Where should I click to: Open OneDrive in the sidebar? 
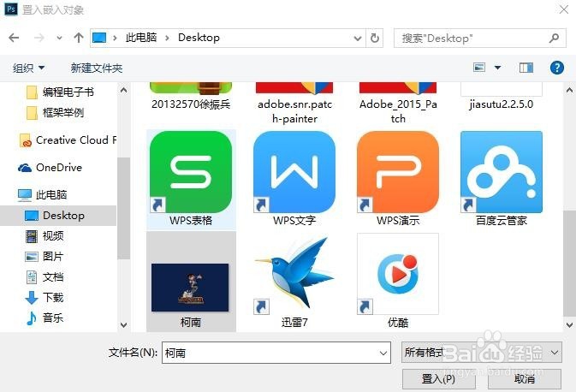(x=50, y=168)
